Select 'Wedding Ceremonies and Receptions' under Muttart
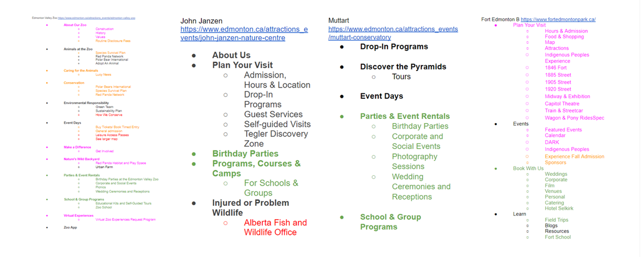 point(421,187)
